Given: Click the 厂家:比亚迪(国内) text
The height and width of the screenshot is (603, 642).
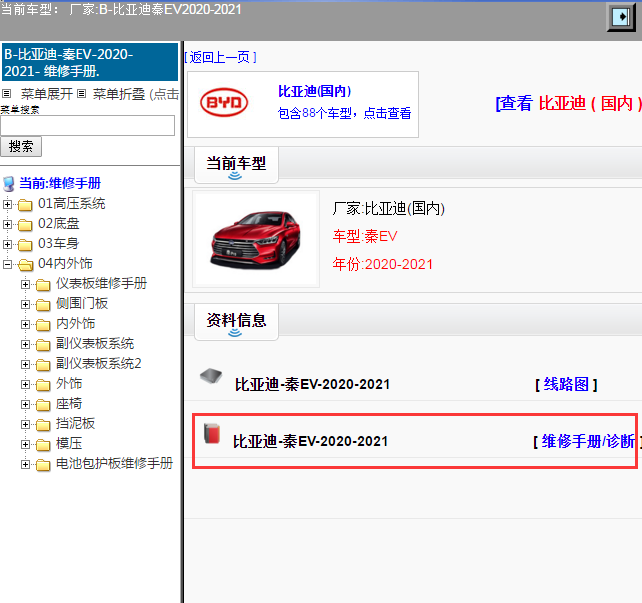Looking at the screenshot, I should click(389, 209).
